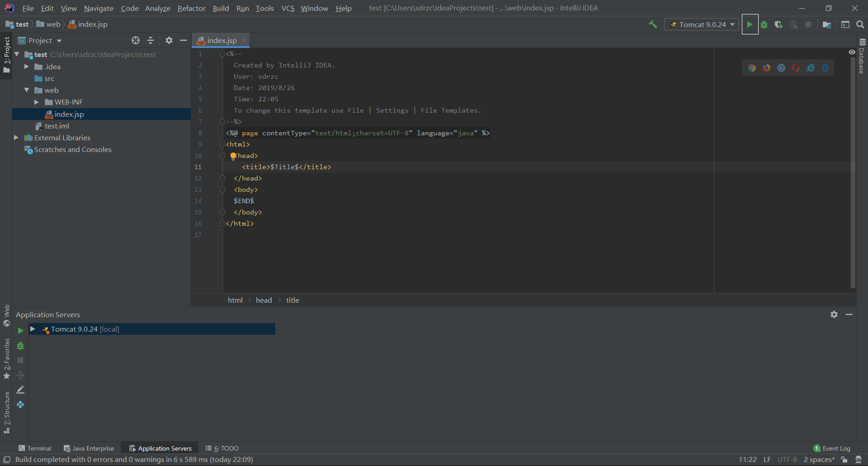Select index.jsp in the project tree
Image resolution: width=868 pixels, height=466 pixels.
[x=101, y=114]
